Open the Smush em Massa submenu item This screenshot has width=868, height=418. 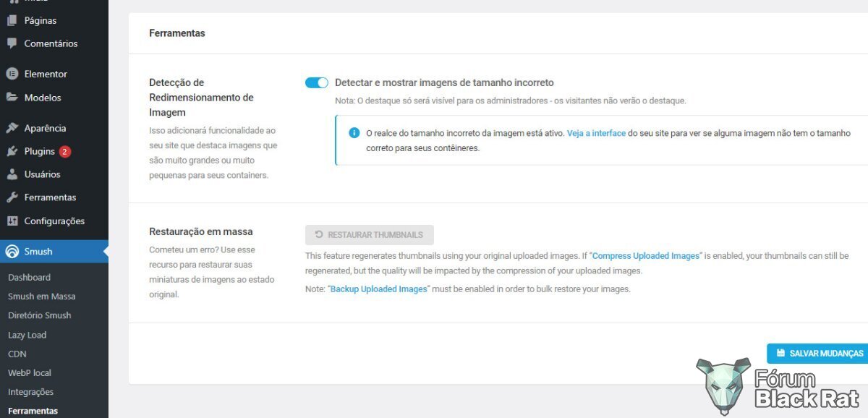[x=42, y=297]
